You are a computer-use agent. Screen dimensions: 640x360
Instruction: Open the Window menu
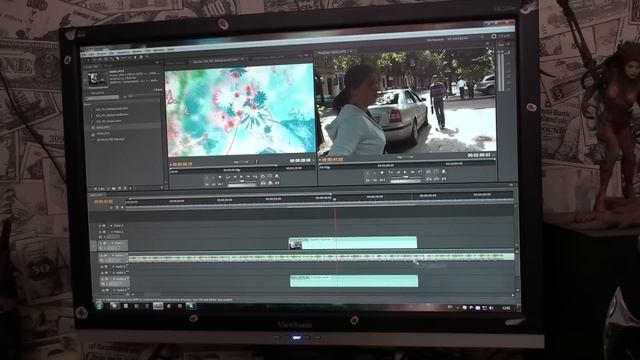pos(158,50)
